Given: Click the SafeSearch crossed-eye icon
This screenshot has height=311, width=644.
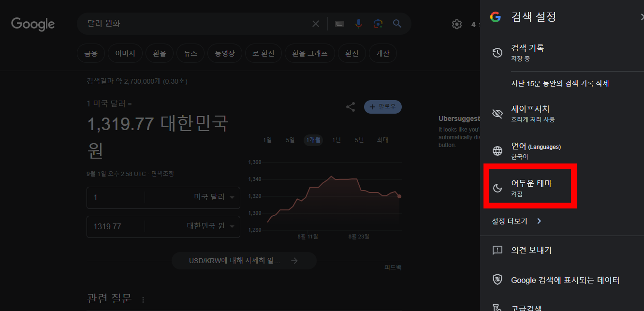Looking at the screenshot, I should point(497,114).
